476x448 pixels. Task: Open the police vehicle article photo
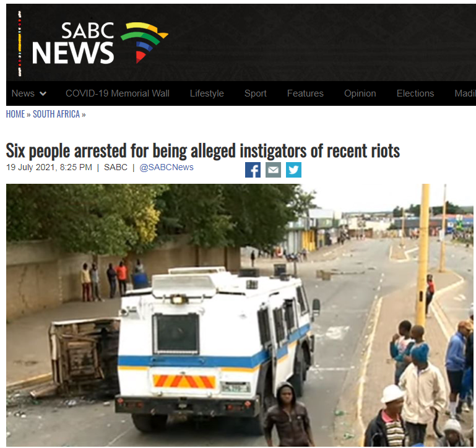coord(240,315)
